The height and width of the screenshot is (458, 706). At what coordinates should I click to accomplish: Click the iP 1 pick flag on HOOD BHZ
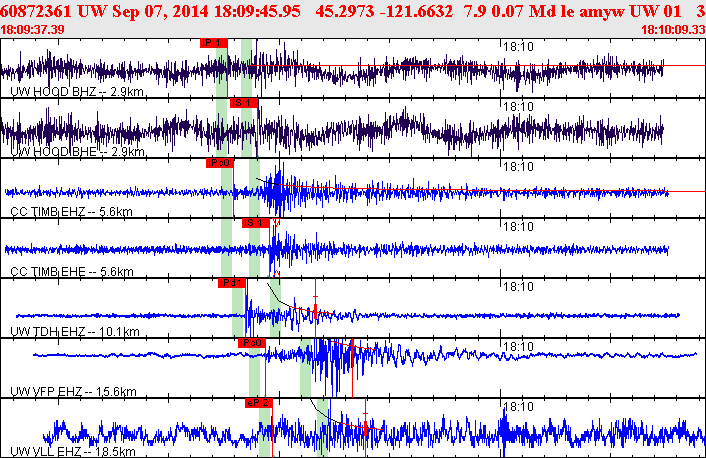coord(214,43)
